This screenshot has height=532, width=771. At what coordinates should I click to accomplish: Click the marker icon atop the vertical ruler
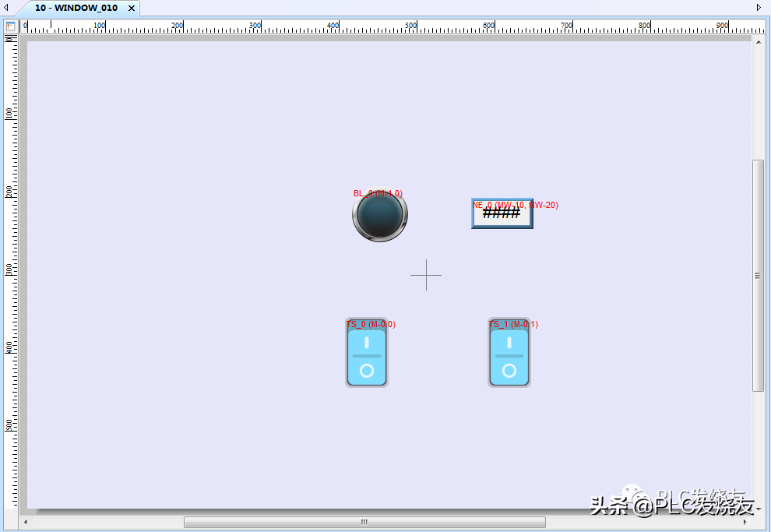click(x=10, y=39)
